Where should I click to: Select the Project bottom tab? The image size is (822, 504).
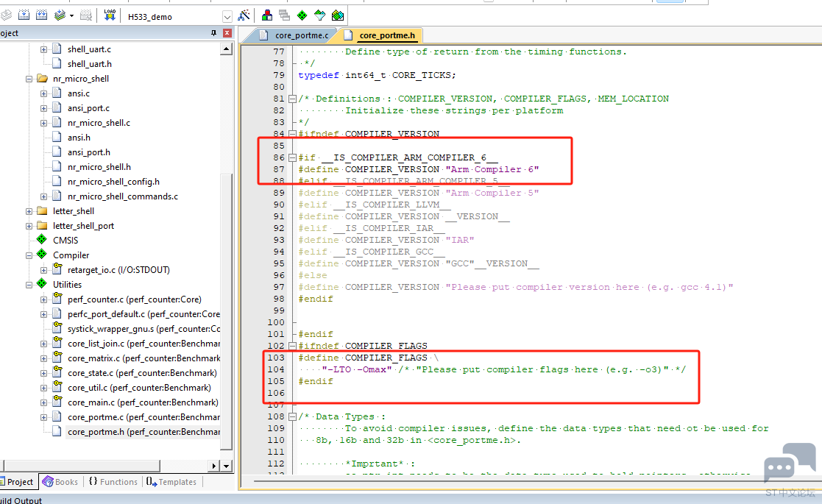click(18, 481)
